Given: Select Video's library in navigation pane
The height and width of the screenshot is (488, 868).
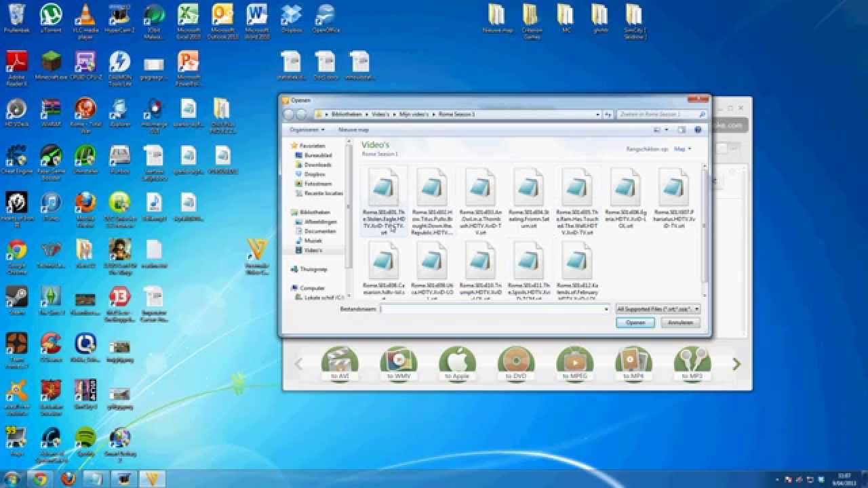Looking at the screenshot, I should 313,250.
